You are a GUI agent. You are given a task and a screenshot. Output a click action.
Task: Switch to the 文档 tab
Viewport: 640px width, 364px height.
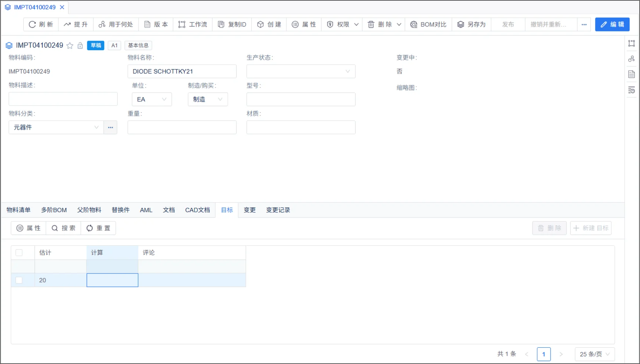pos(169,210)
